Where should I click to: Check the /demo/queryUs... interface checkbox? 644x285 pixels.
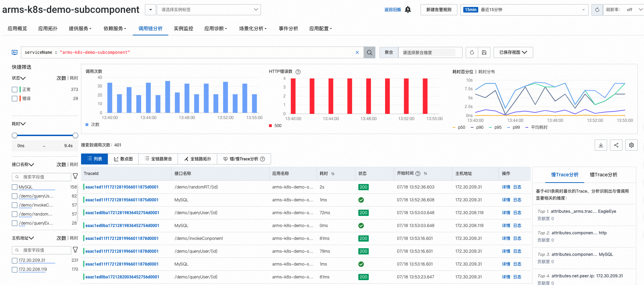pos(15,196)
